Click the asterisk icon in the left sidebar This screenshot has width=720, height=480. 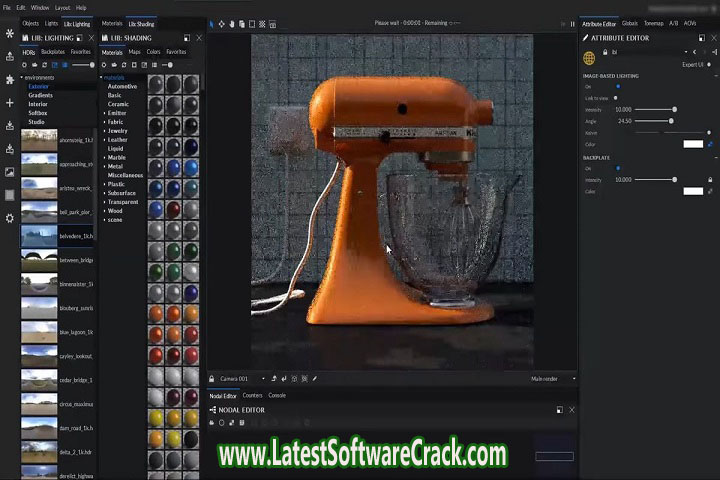click(x=10, y=33)
